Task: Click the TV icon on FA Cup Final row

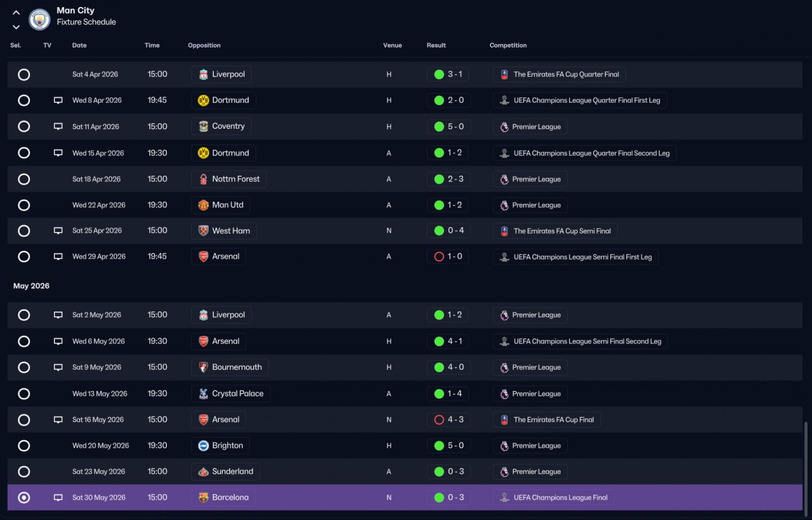Action: (x=58, y=420)
